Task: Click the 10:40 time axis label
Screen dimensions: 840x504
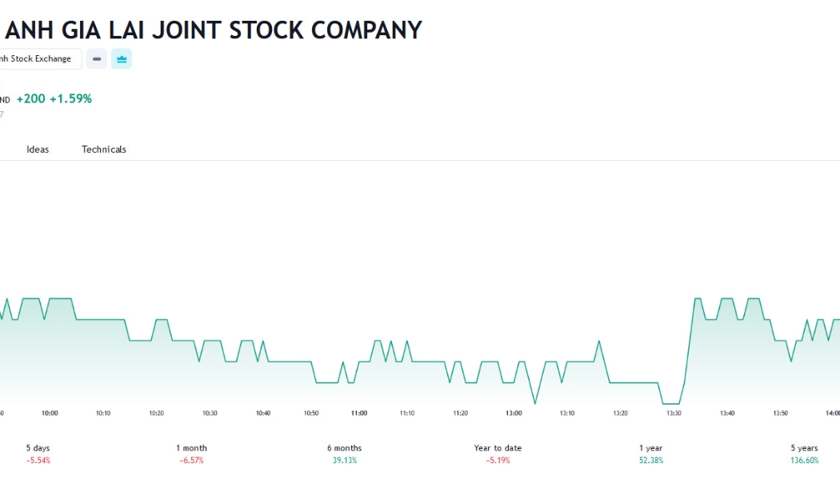Action: click(x=263, y=413)
